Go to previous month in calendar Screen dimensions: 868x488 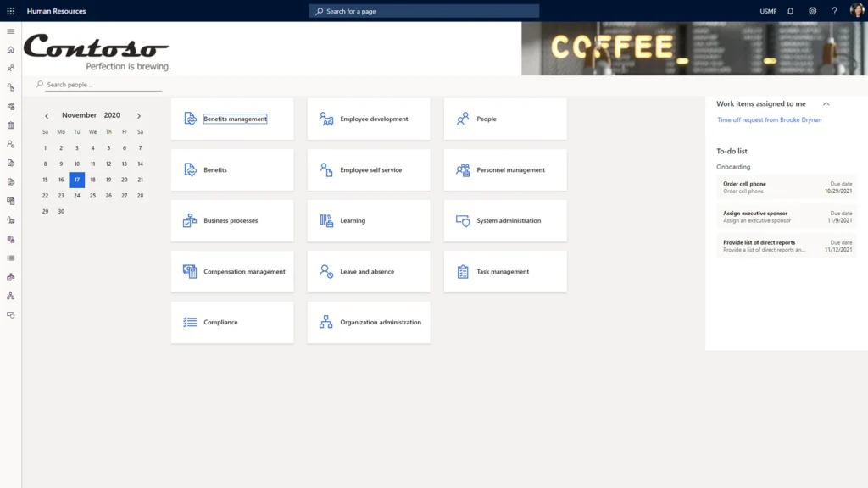(x=47, y=115)
